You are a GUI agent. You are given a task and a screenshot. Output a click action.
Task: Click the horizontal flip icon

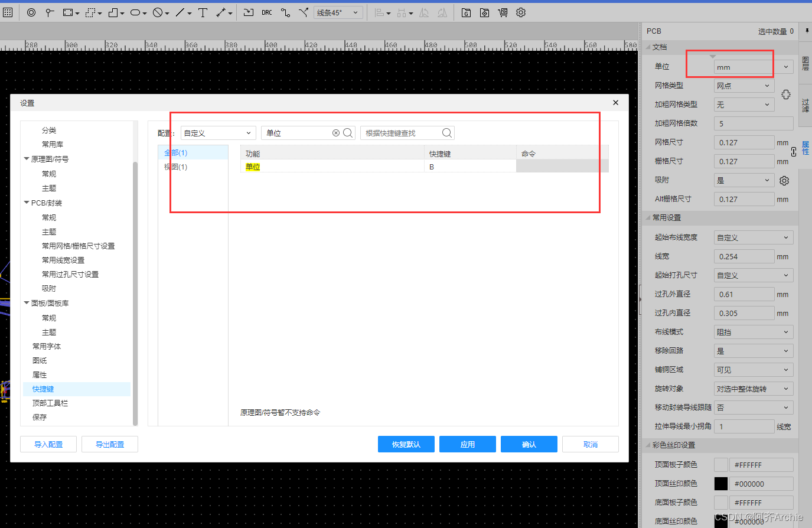click(x=424, y=12)
